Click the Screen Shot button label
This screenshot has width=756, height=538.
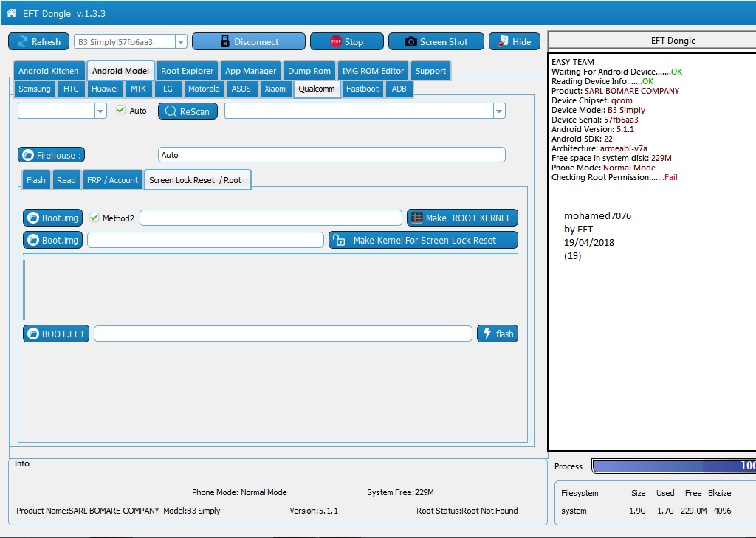tap(444, 42)
